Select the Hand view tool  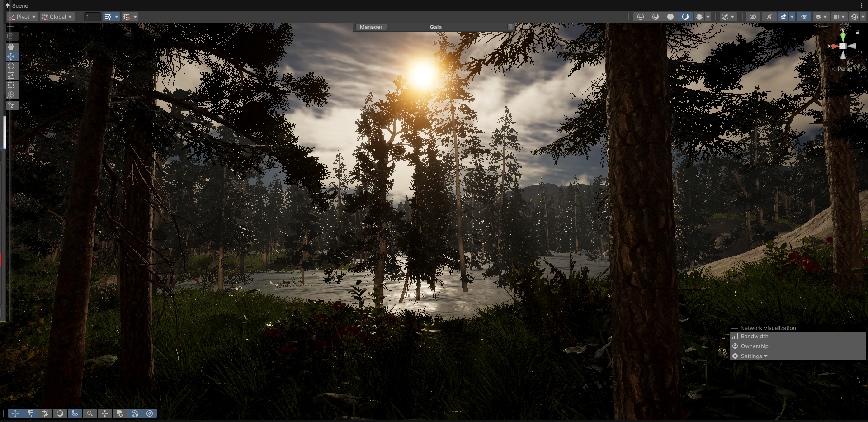(x=11, y=47)
